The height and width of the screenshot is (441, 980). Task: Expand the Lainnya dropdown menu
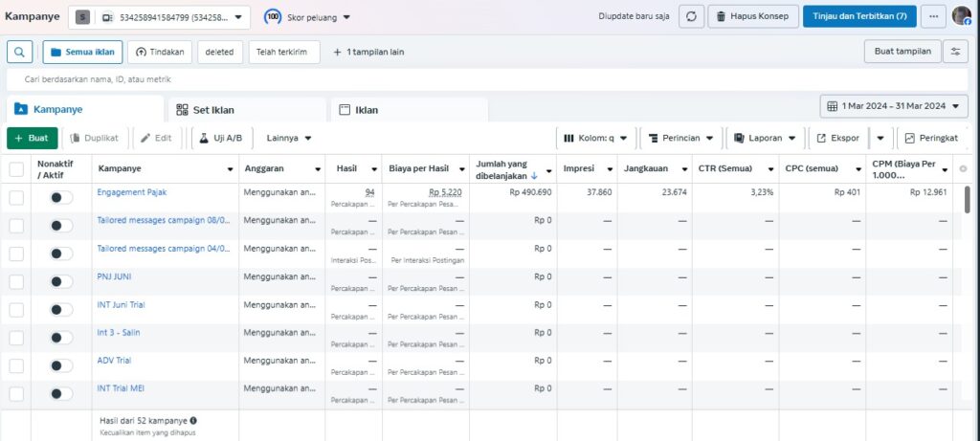(x=289, y=138)
